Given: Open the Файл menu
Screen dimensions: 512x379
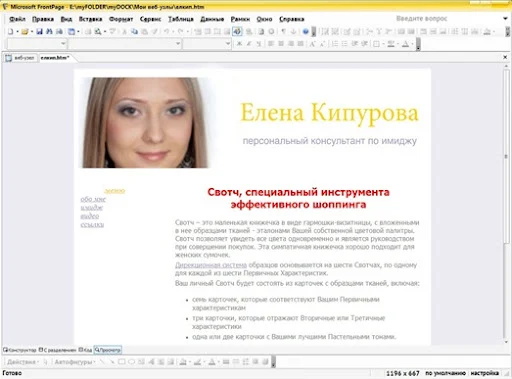Looking at the screenshot, I should pos(17,19).
